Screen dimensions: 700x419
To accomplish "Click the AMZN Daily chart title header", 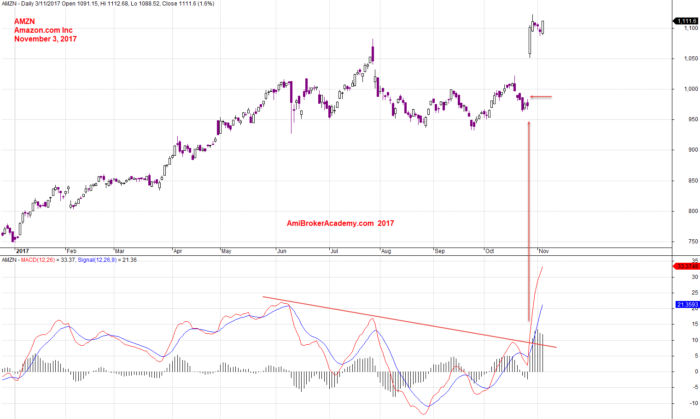I will tap(108, 4).
